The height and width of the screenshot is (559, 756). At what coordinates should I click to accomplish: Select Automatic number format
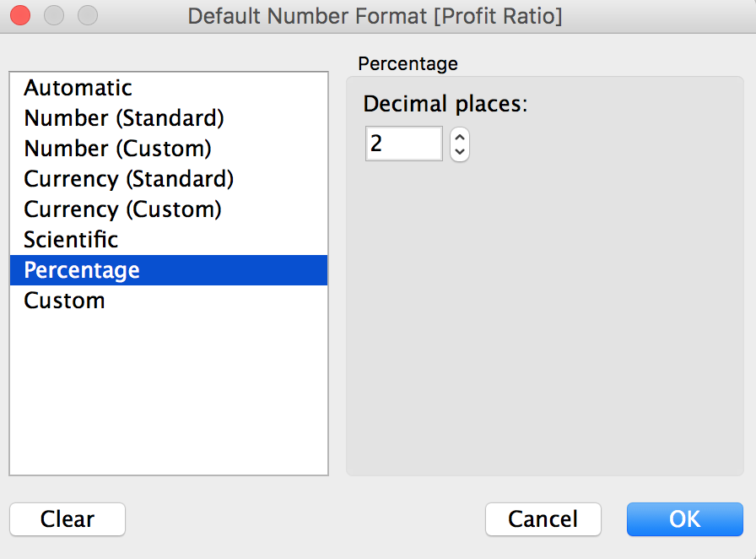(x=78, y=88)
